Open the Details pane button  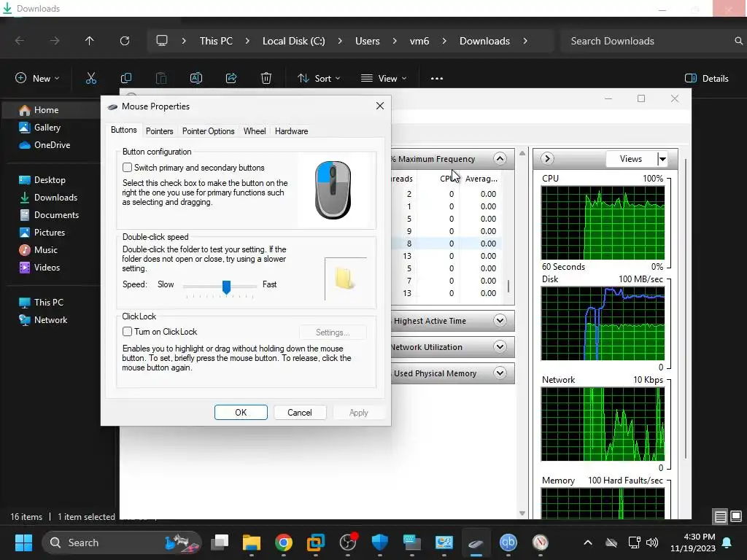click(x=706, y=79)
